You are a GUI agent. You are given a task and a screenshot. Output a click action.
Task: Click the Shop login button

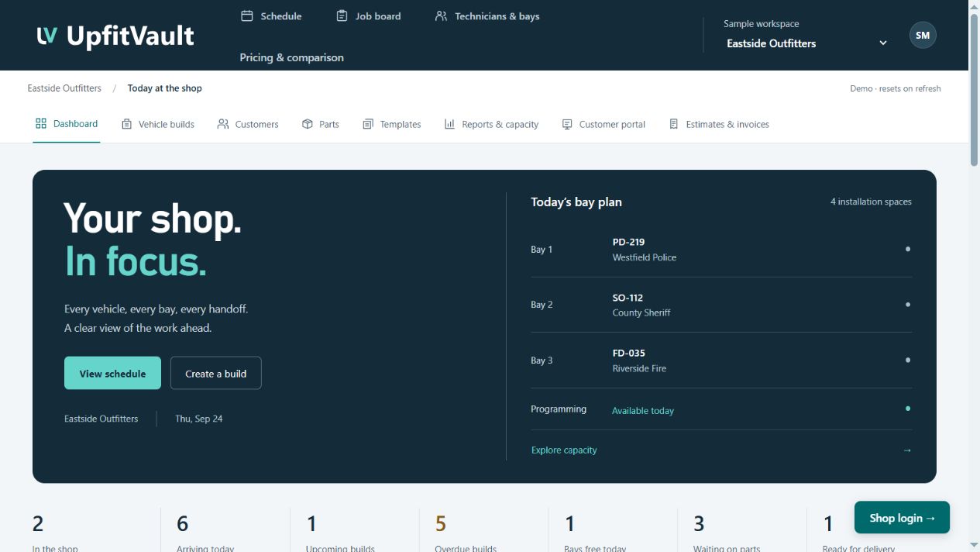902,518
